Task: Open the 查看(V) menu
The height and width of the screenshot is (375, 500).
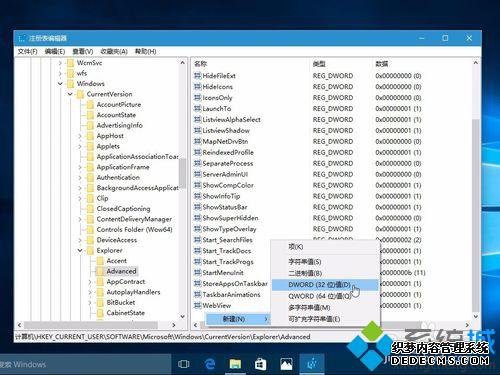Action: [83, 51]
